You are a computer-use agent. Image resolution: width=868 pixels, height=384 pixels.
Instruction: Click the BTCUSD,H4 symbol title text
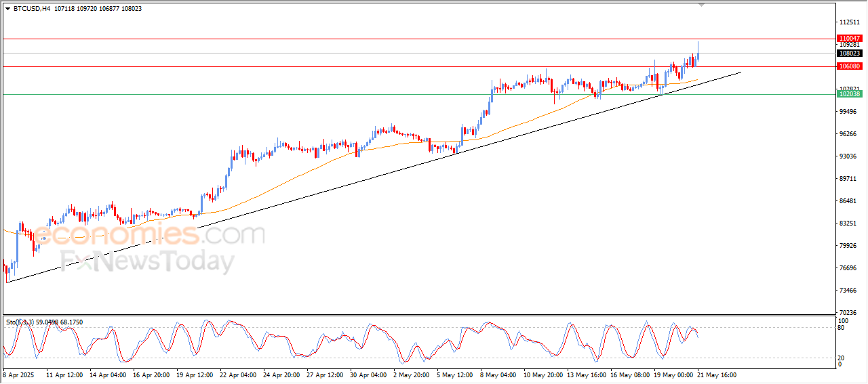click(32, 9)
